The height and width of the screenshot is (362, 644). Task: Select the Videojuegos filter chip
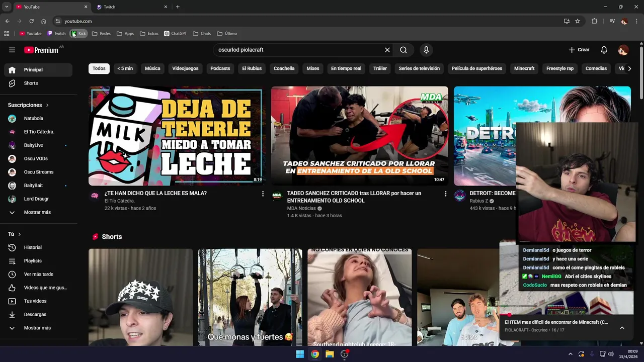tap(185, 68)
